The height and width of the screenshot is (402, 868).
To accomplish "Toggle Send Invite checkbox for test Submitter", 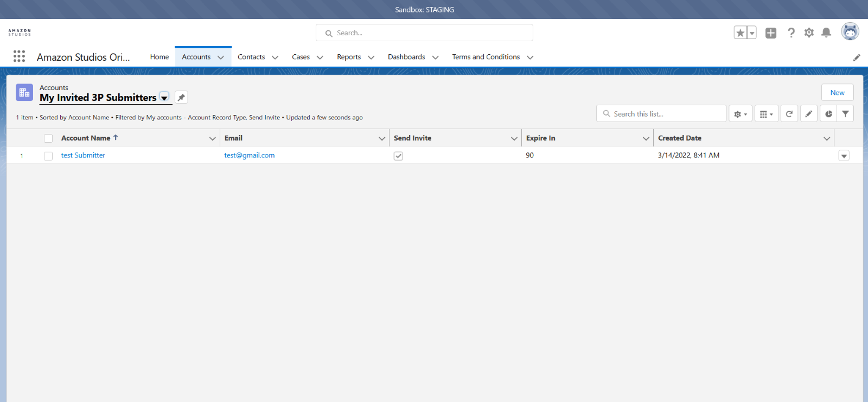I will point(398,156).
